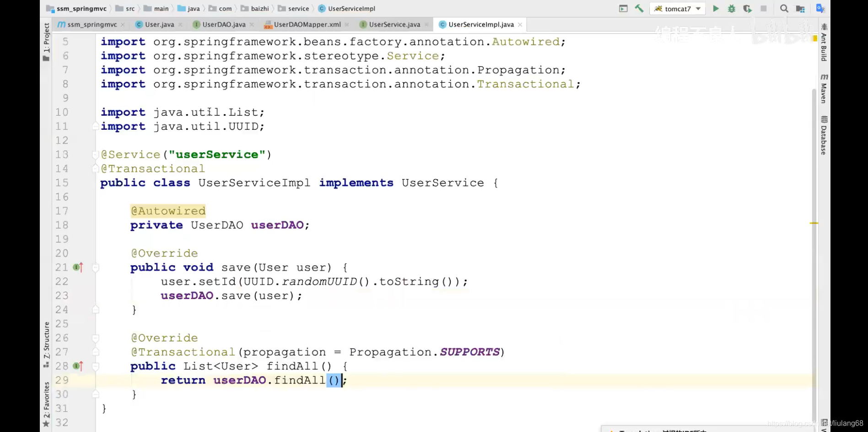Click line number 15 in the gutter
This screenshot has width=868, height=432.
point(62,183)
